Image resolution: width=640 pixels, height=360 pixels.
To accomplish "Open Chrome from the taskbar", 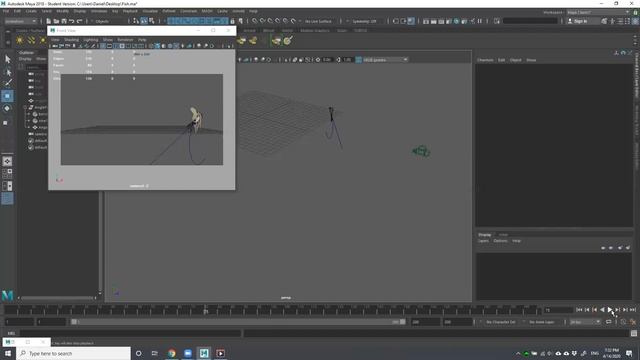I will 171,353.
